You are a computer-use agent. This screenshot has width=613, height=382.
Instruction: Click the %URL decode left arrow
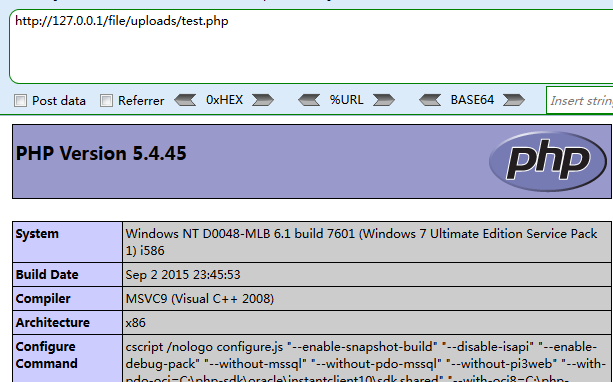point(309,100)
